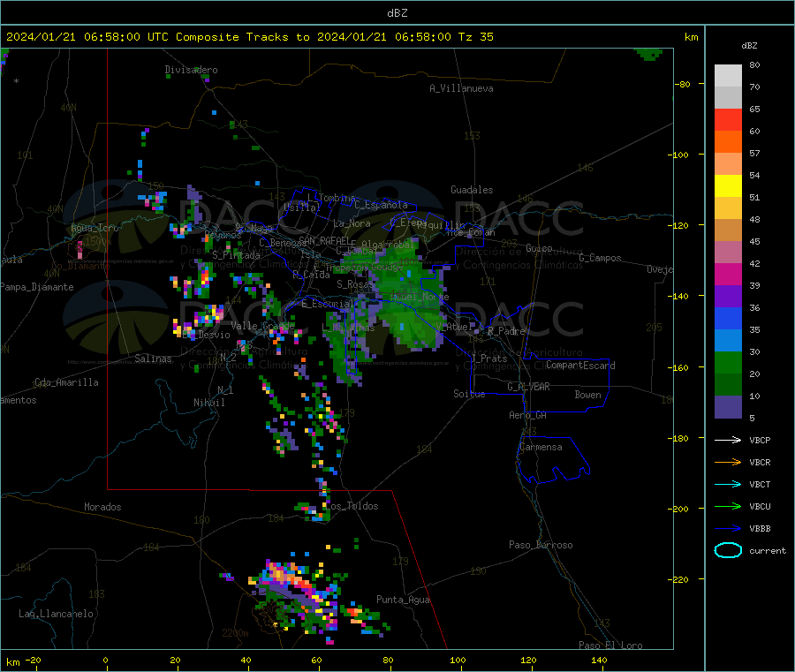Click the blue VBBB arrow legend icon
This screenshot has height=672, width=795.
[x=728, y=528]
